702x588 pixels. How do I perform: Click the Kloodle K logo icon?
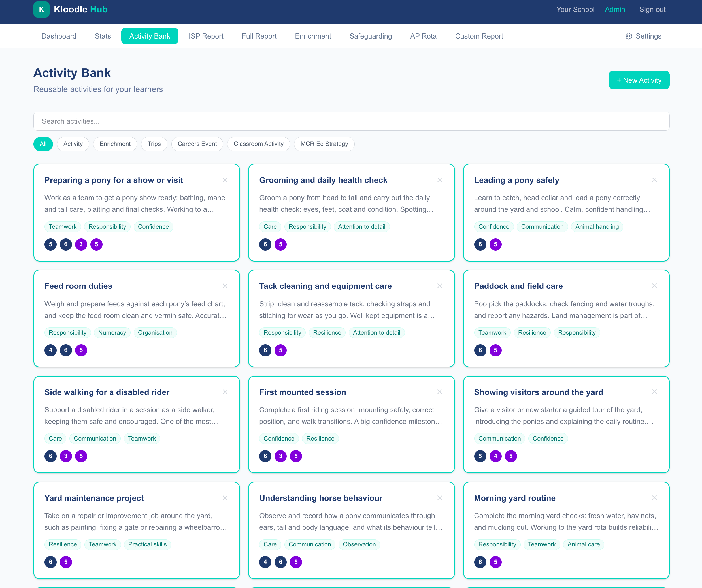tap(41, 9)
